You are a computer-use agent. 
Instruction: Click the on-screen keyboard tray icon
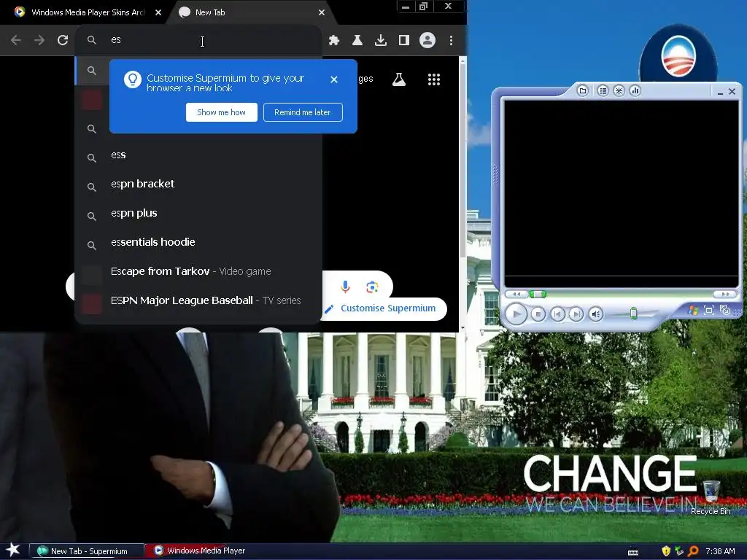633,553
